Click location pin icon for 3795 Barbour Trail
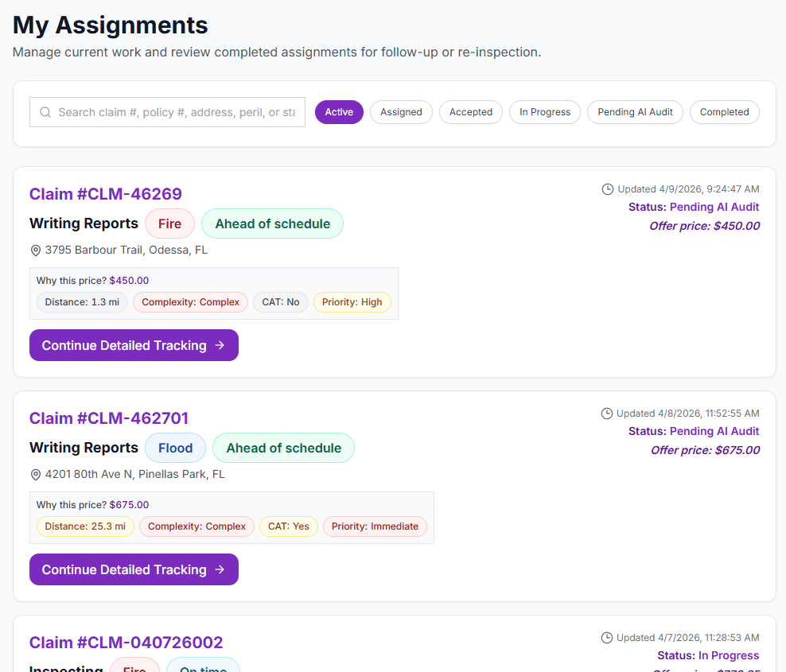Screen dimensions: 786x672 point(36,251)
